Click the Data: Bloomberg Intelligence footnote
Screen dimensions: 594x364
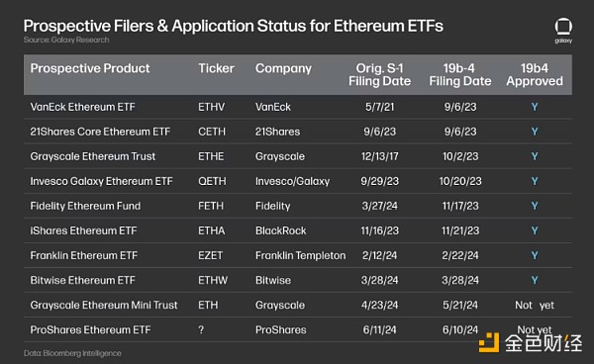(x=72, y=353)
